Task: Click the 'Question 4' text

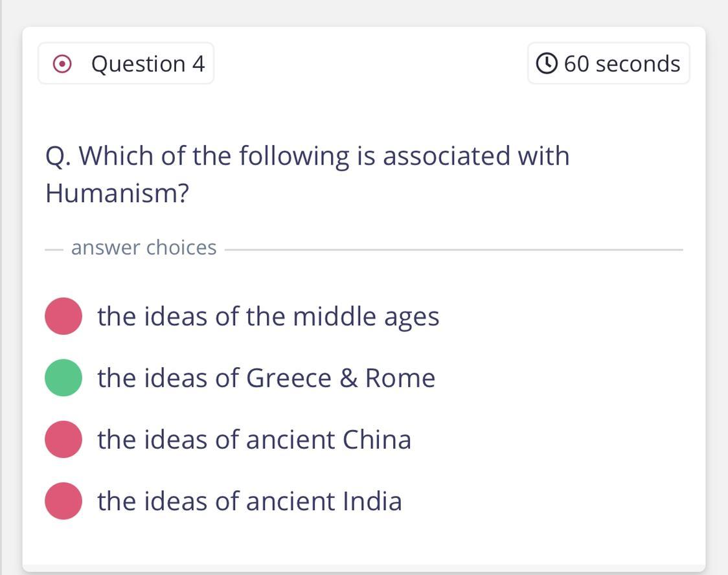Action: [148, 64]
